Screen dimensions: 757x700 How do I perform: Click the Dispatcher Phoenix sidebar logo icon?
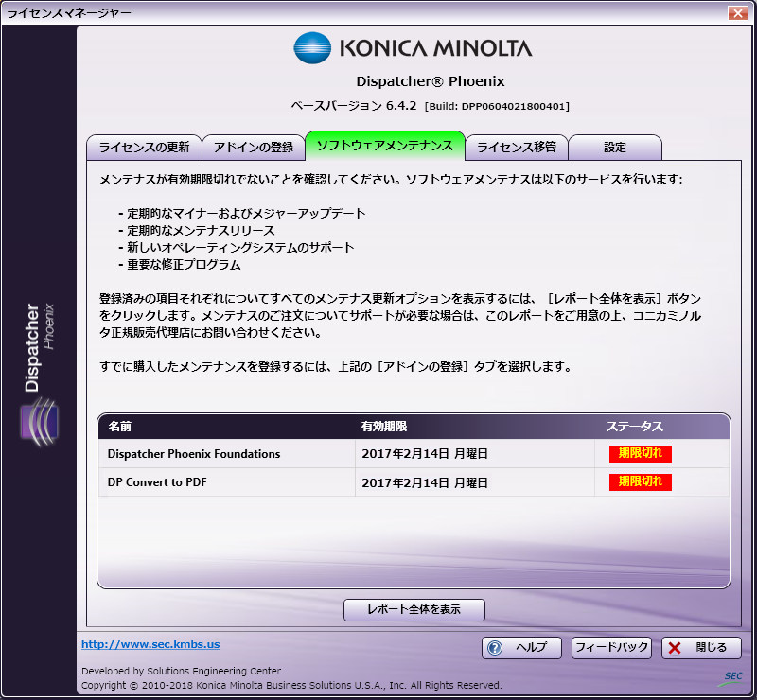(x=40, y=422)
